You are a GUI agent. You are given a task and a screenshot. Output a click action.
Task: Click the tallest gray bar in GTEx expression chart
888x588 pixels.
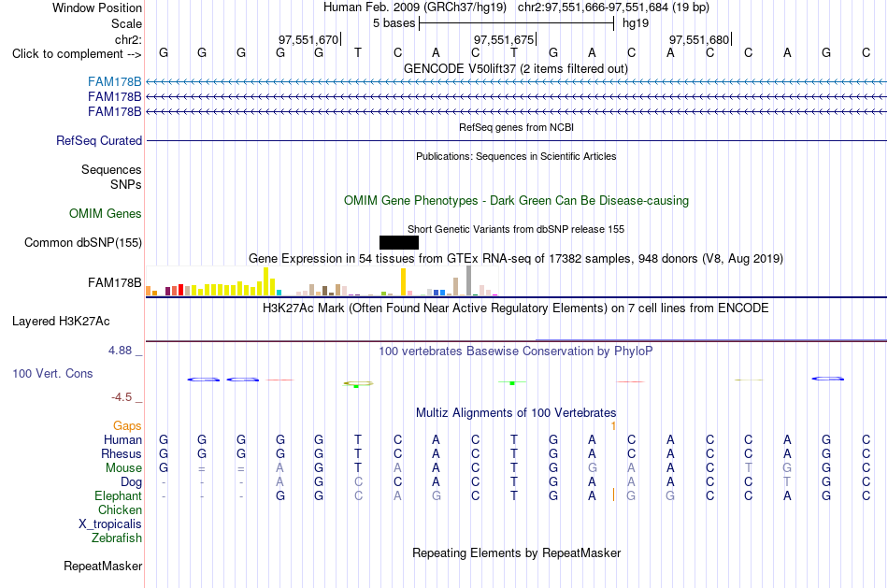pyautogui.click(x=468, y=280)
